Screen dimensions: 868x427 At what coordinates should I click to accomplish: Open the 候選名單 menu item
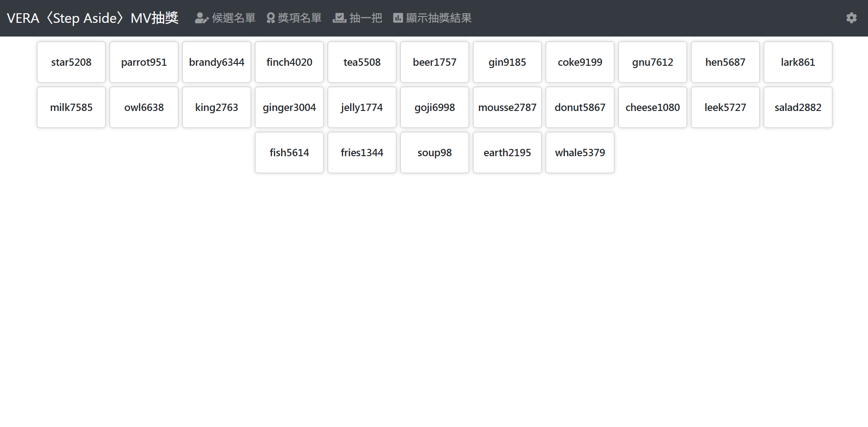(225, 18)
